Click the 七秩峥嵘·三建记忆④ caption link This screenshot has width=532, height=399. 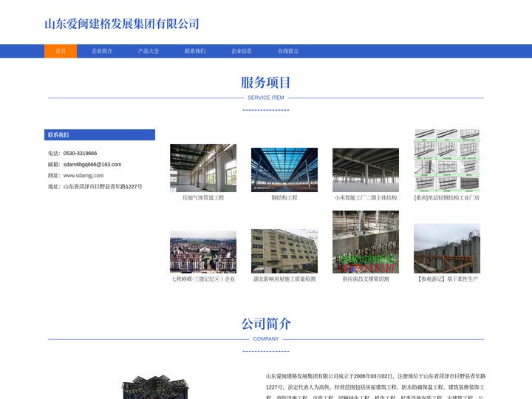click(x=203, y=279)
